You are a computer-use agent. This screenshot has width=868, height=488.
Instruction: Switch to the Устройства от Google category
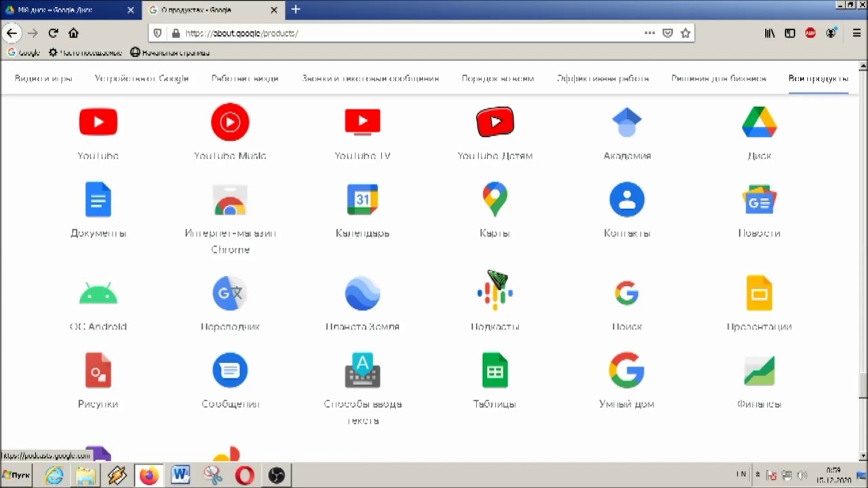142,79
